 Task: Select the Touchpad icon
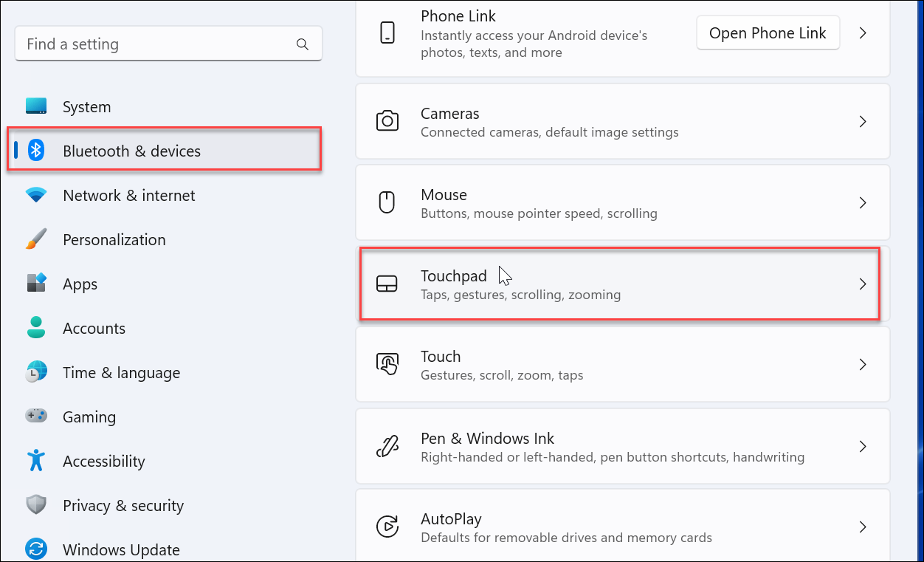387,284
